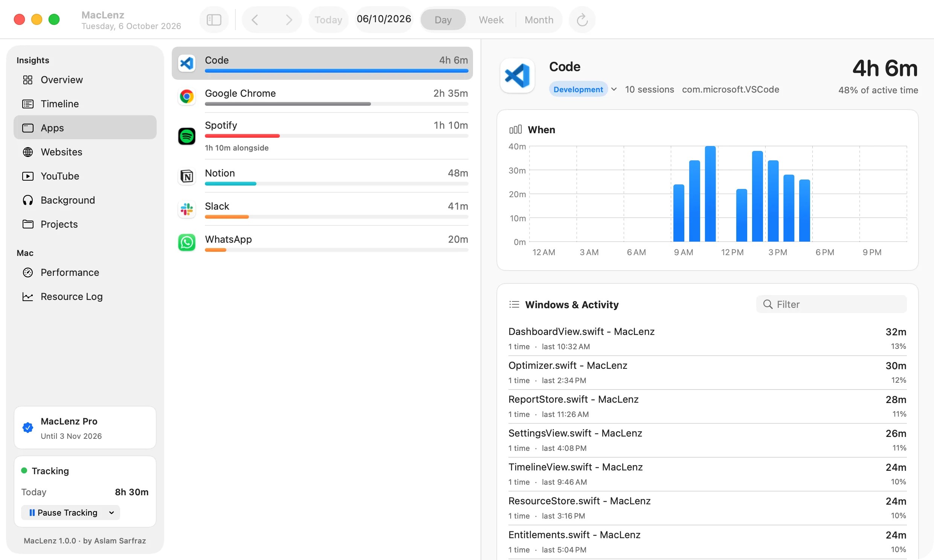Open the Overview grid icon
Screen dimensions: 934x560
[x=28, y=80]
